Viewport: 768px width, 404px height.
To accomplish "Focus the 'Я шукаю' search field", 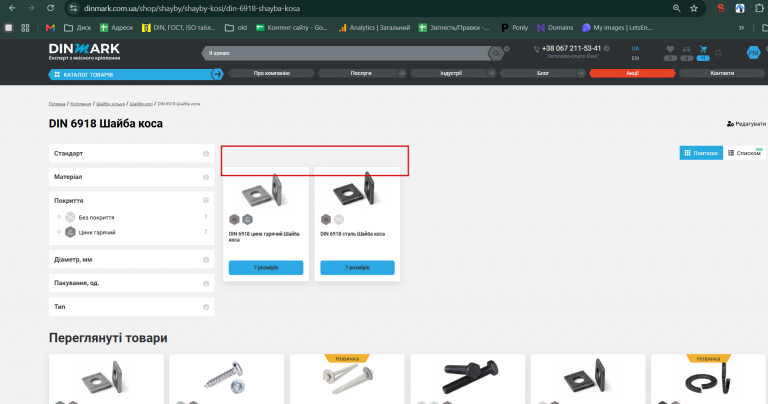I will coord(345,53).
